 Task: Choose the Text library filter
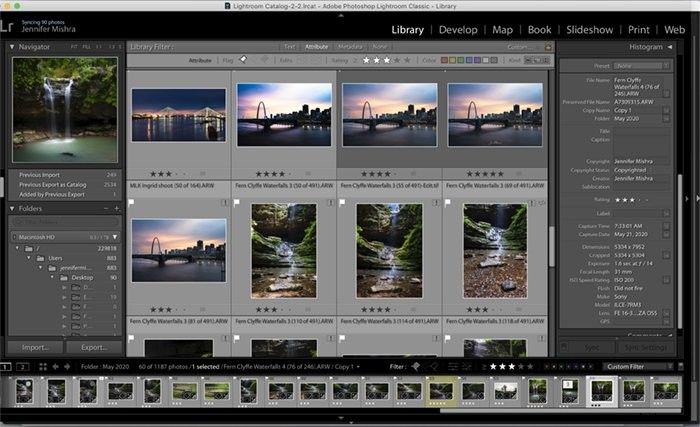tap(289, 46)
